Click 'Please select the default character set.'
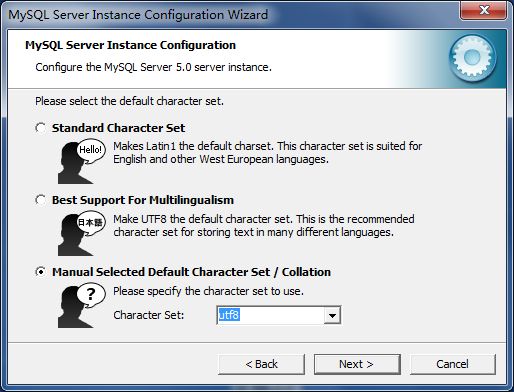 click(129, 101)
